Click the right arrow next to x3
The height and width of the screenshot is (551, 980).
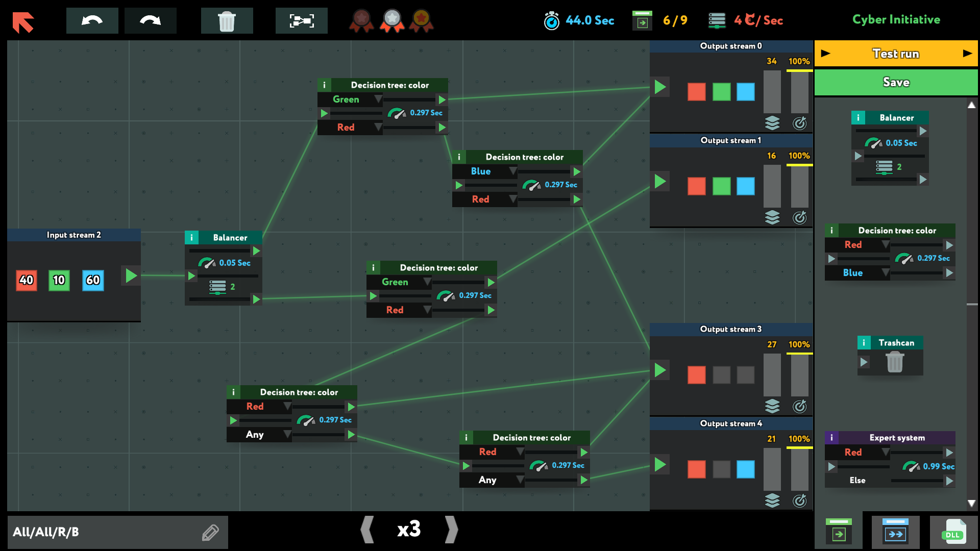tap(451, 530)
